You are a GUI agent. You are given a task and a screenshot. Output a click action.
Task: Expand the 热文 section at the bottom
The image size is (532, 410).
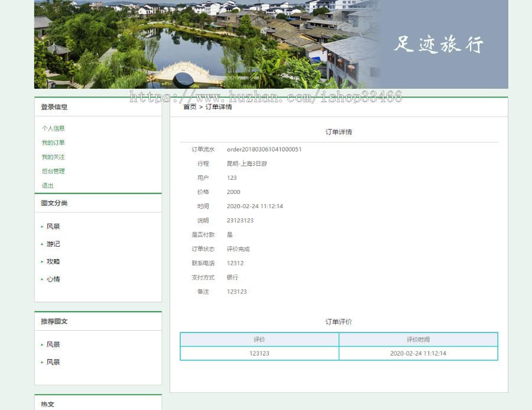[x=49, y=404]
